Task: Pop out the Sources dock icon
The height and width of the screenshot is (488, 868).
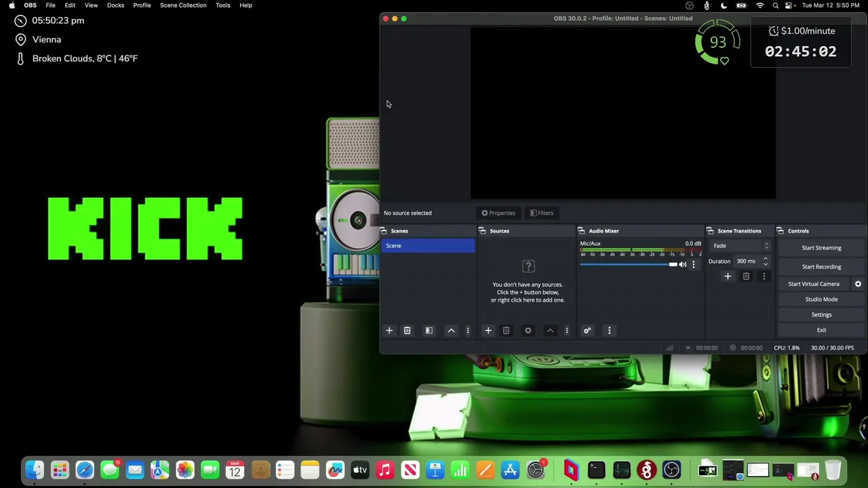Action: (x=482, y=231)
